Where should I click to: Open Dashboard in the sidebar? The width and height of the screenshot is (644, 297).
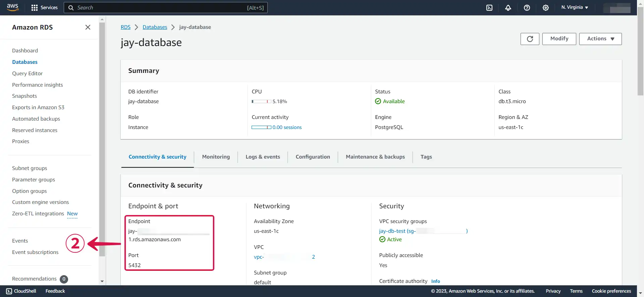click(25, 51)
